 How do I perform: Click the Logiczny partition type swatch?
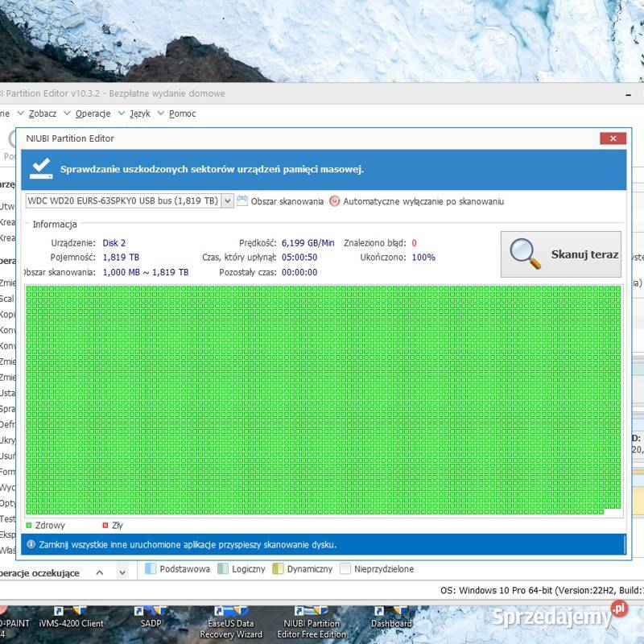click(x=223, y=569)
